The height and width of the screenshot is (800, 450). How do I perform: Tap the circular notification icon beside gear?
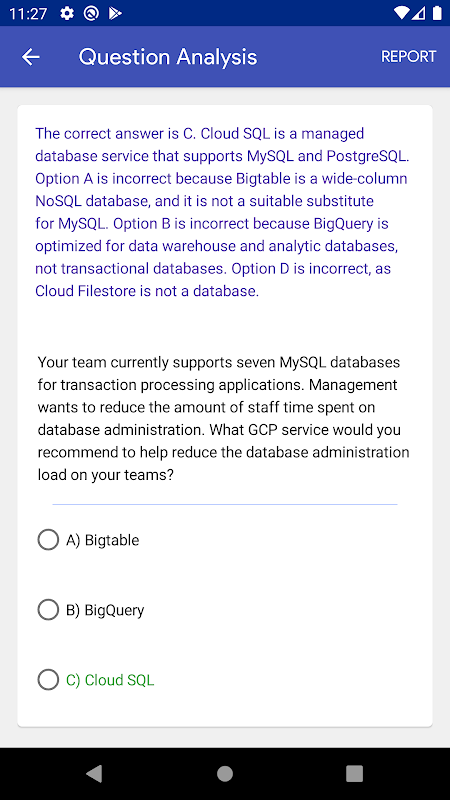[91, 13]
